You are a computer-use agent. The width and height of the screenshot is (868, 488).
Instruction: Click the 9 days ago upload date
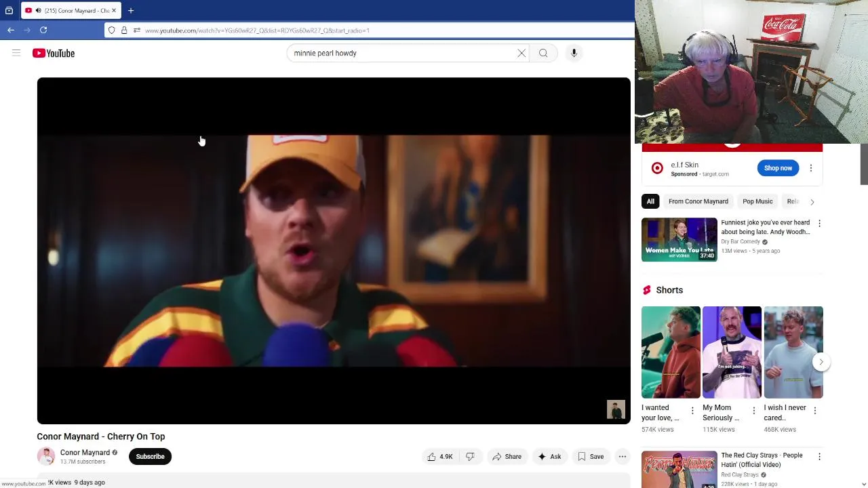[x=90, y=483]
